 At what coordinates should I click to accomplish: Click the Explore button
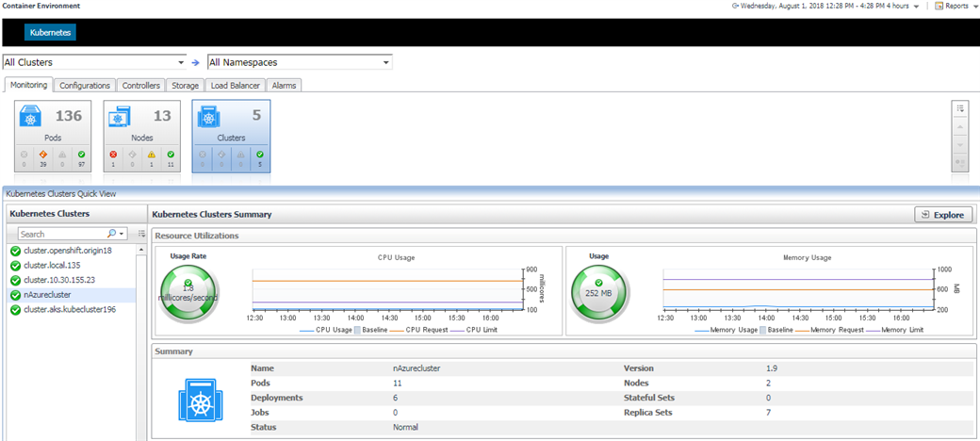[943, 215]
